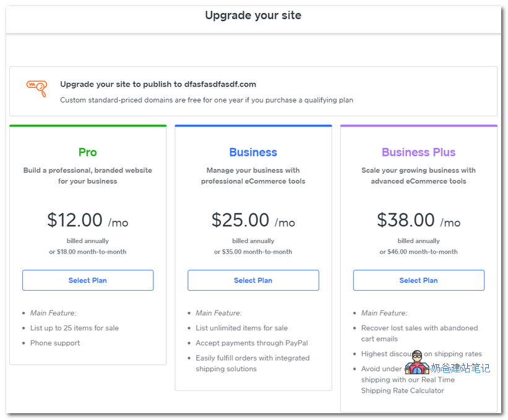This screenshot has height=420, width=508.
Task: Click the orange domain search icon
Action: 37,88
